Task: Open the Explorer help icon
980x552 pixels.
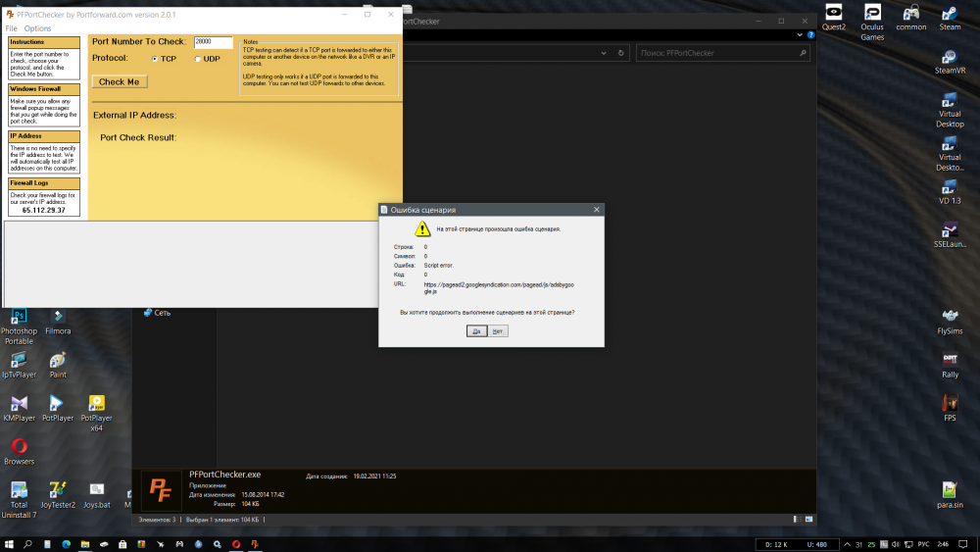Action: [810, 35]
